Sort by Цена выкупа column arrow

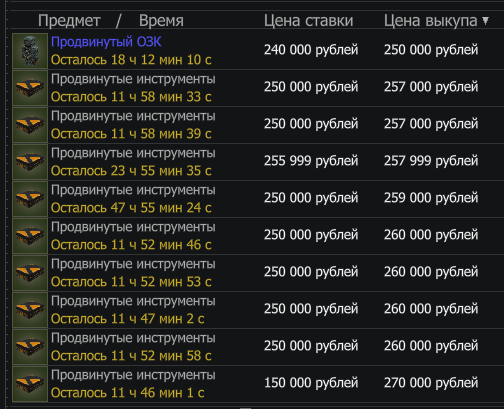tap(486, 21)
